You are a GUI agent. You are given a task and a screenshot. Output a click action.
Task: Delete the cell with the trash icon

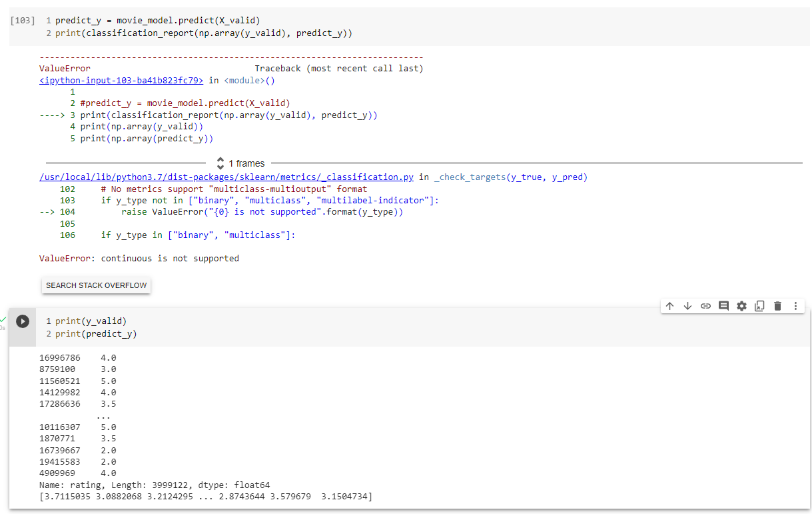tap(777, 306)
